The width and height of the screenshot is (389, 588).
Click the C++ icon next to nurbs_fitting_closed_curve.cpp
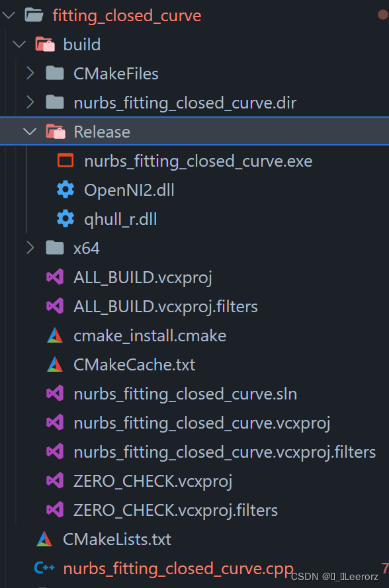pyautogui.click(x=43, y=568)
